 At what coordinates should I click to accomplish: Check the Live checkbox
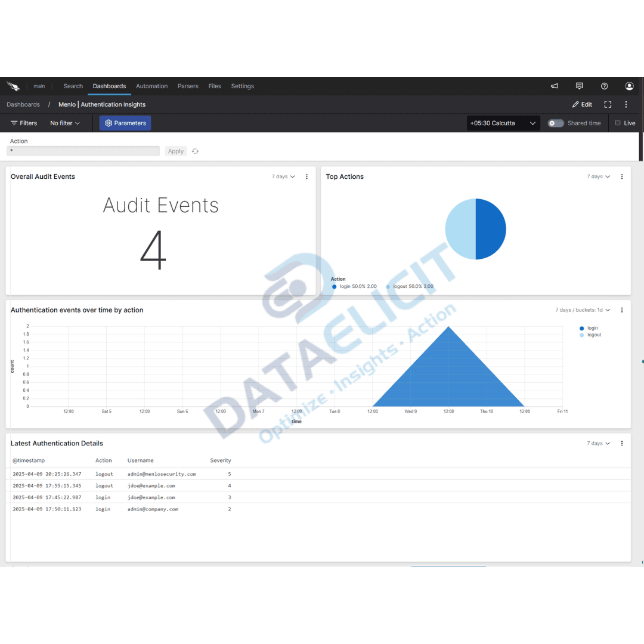(618, 123)
